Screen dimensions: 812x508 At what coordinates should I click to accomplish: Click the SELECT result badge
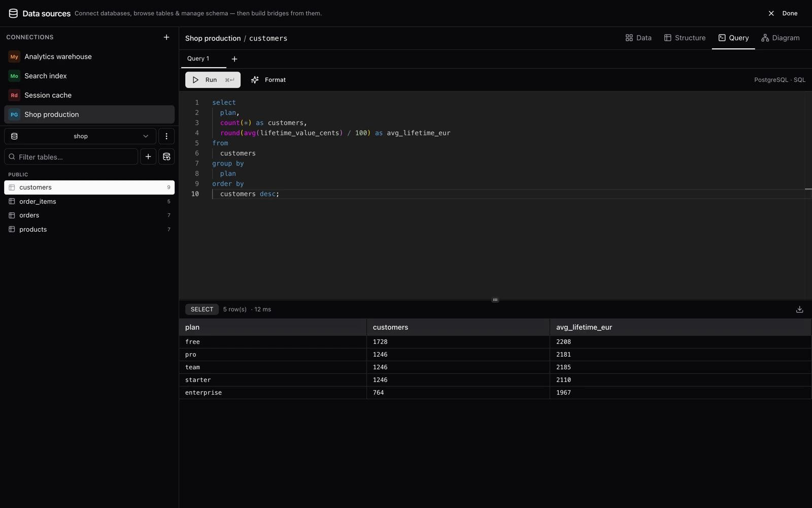click(x=202, y=309)
